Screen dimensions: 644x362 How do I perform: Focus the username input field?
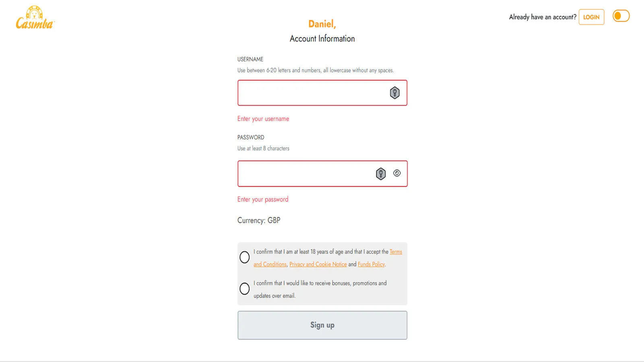pos(310,93)
